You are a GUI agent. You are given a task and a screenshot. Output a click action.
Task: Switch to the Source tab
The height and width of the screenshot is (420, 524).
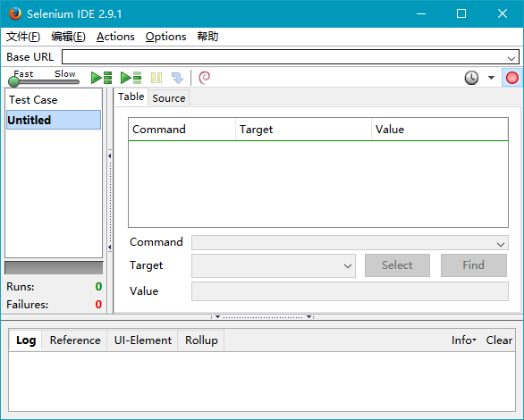[x=169, y=98]
